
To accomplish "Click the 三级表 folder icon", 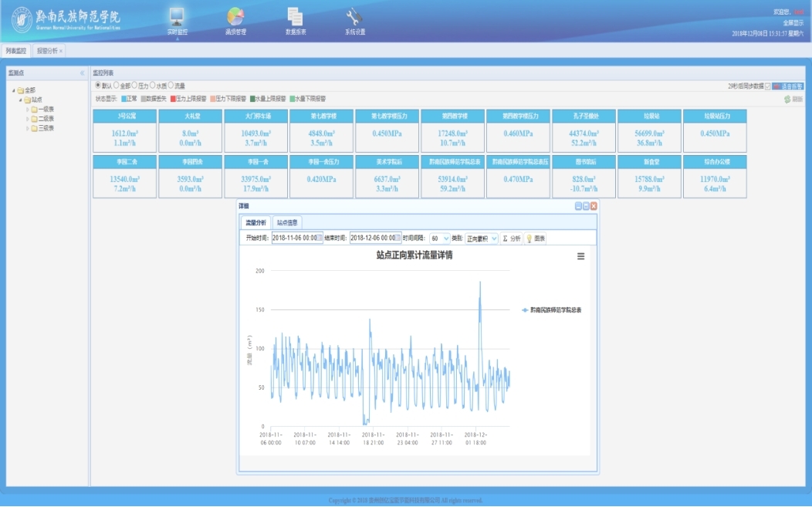I will click(x=35, y=128).
